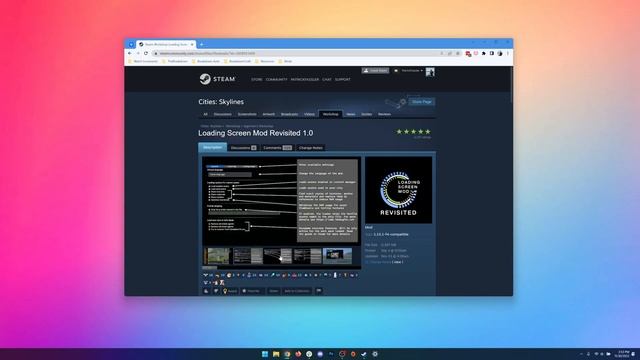Select the fifth preview thumbnail
640x360 pixels.
337,256
